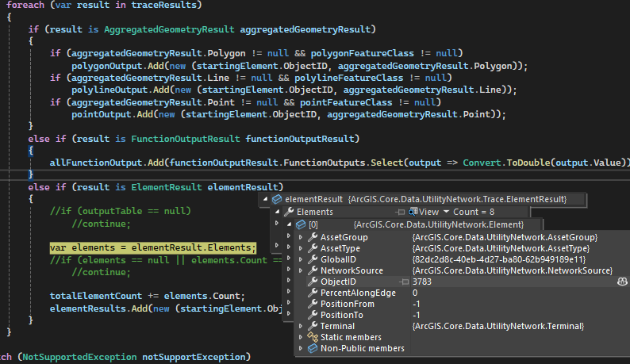Click the wrench icon beside AssetGroup property

(x=313, y=237)
